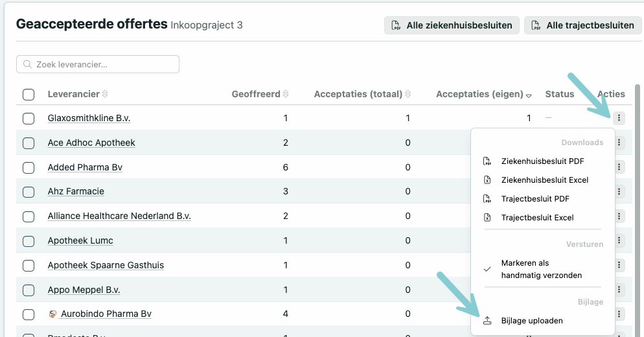This screenshot has width=644, height=337.
Task: Open Glaxosmithkline B.v. supplier link
Action: pos(89,119)
